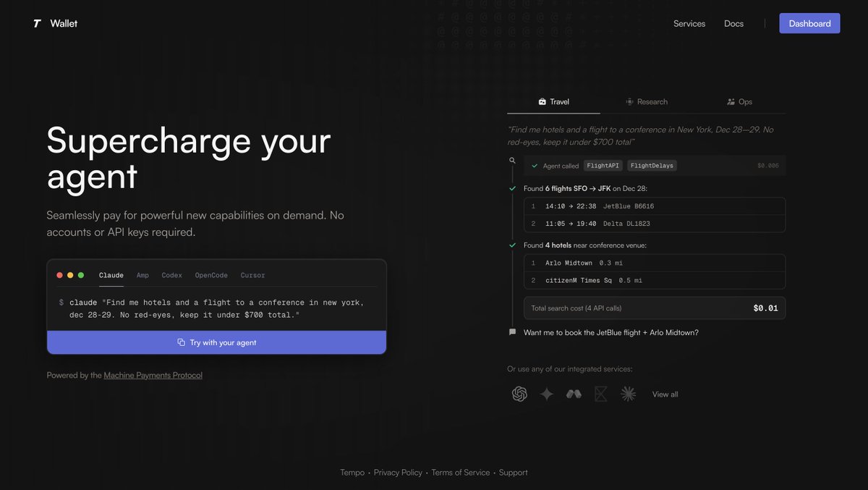Select the JetBlue B6616 flight row
Image resolution: width=868 pixels, height=490 pixels.
coord(655,206)
